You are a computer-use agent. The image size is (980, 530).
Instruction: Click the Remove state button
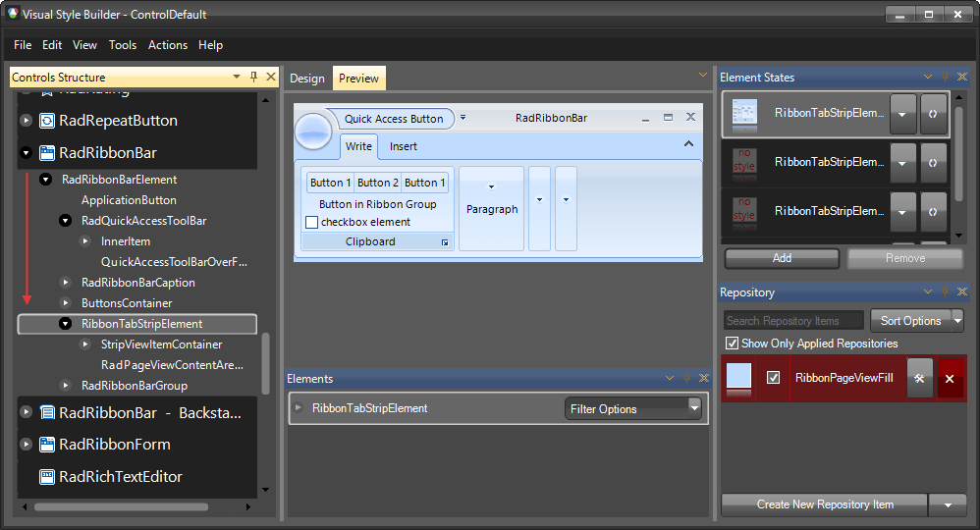click(905, 258)
